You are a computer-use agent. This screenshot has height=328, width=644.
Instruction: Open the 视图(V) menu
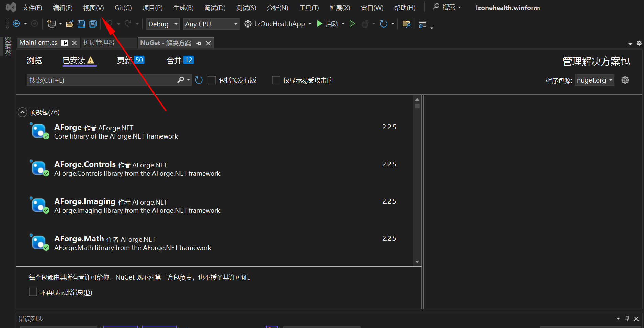[93, 8]
